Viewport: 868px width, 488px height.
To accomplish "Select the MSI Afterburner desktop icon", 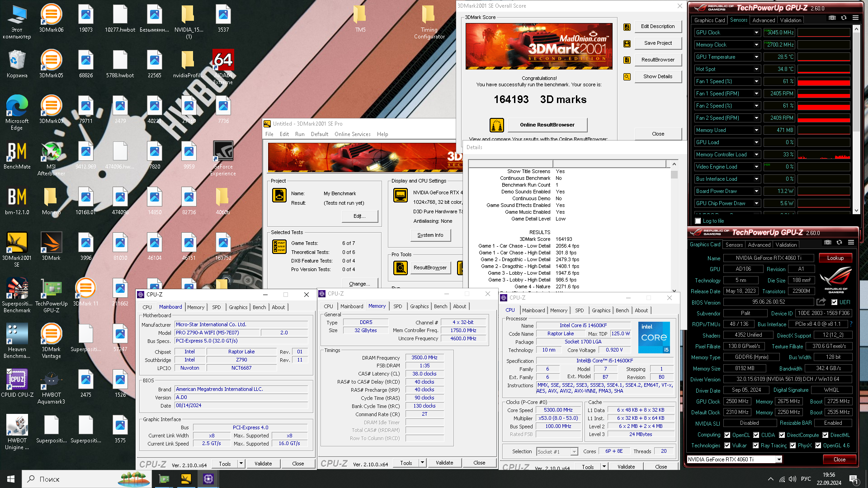I will click(x=51, y=158).
